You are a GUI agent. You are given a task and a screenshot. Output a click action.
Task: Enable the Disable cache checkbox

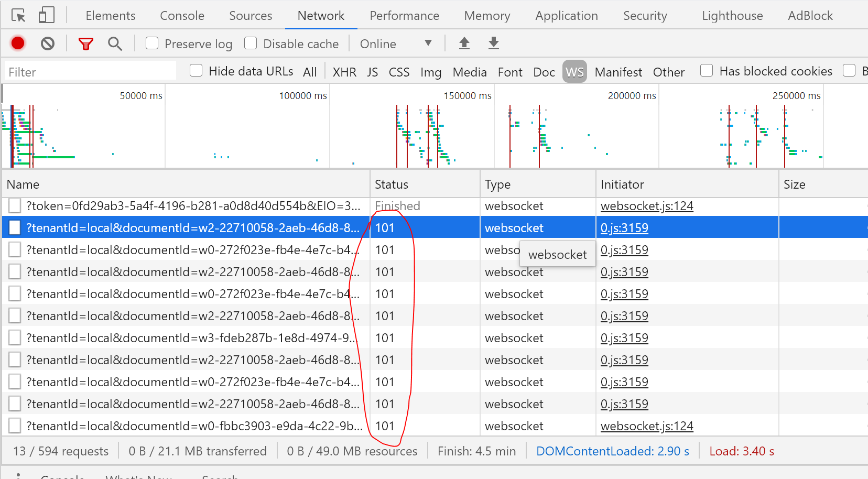click(x=251, y=43)
